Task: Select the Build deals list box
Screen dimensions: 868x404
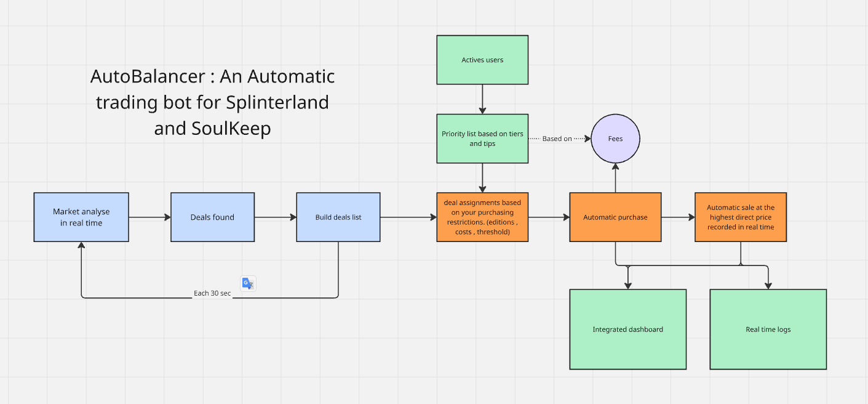Action: coord(338,217)
